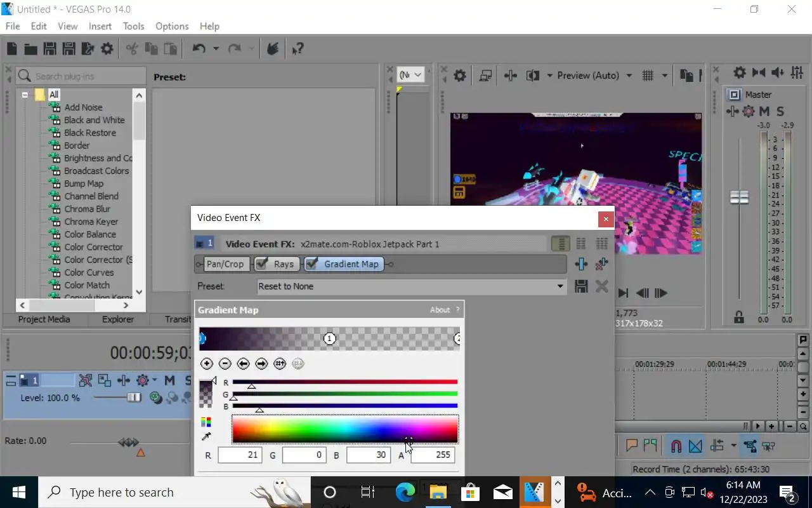Step to next frame in preview transport
The width and height of the screenshot is (812, 508).
(661, 293)
